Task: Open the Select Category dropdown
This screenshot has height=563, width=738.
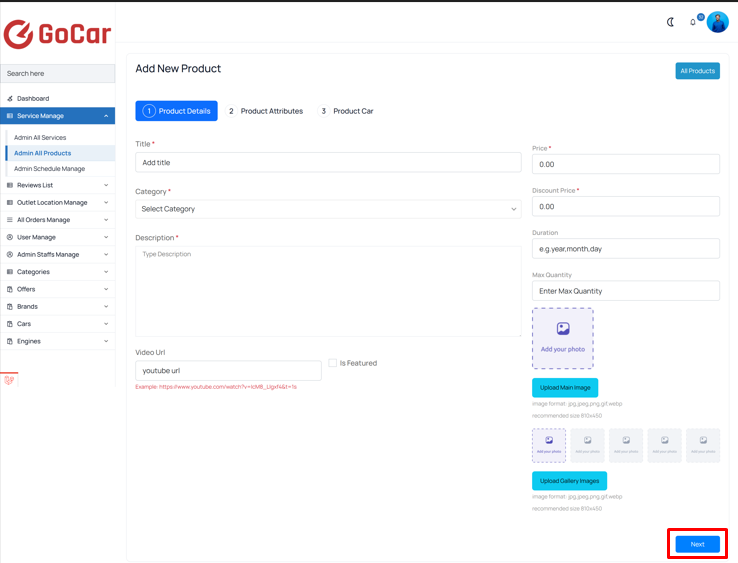Action: [x=328, y=209]
